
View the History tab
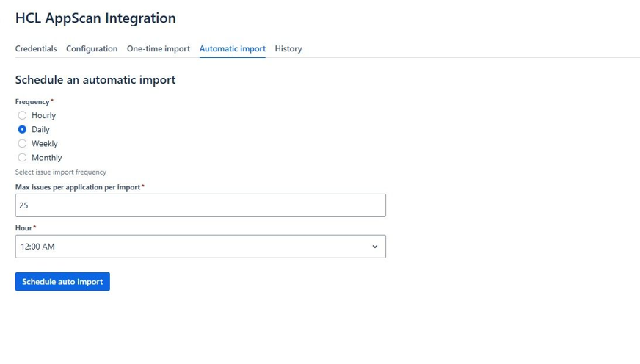tap(288, 48)
